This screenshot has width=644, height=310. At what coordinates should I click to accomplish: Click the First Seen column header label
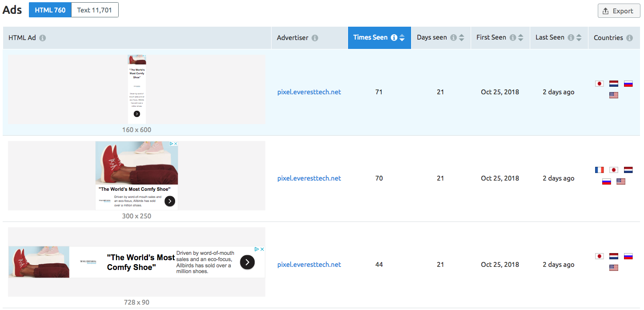pos(492,38)
